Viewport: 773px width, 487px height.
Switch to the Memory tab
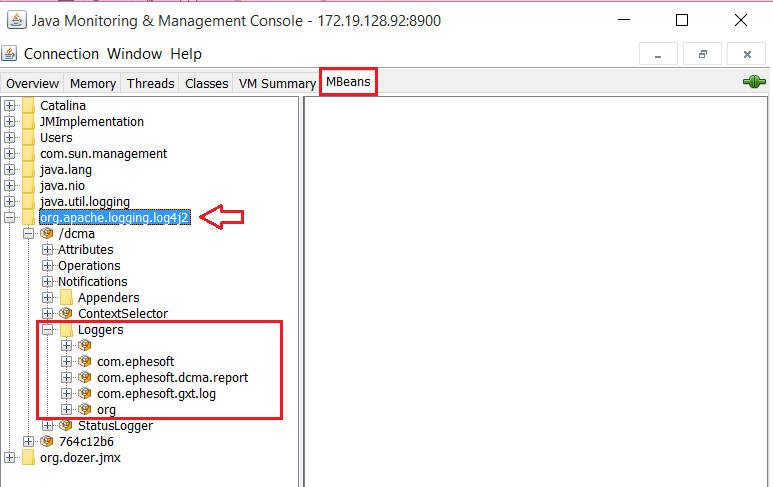click(93, 83)
